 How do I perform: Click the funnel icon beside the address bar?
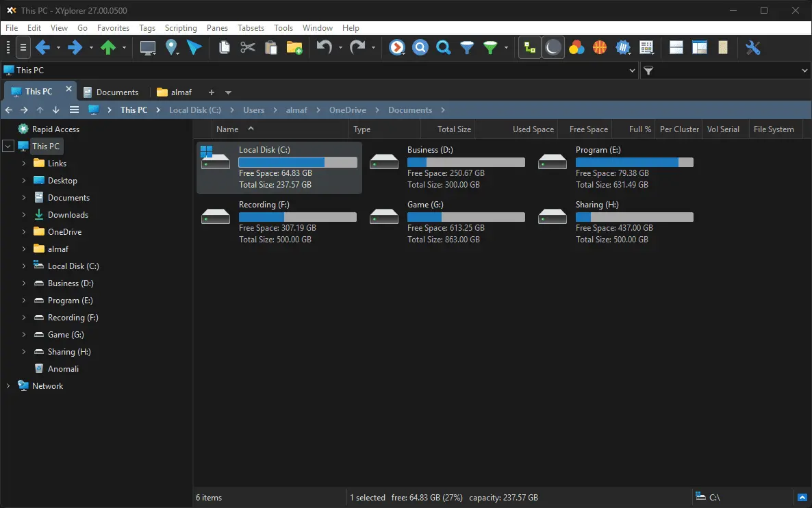point(648,71)
